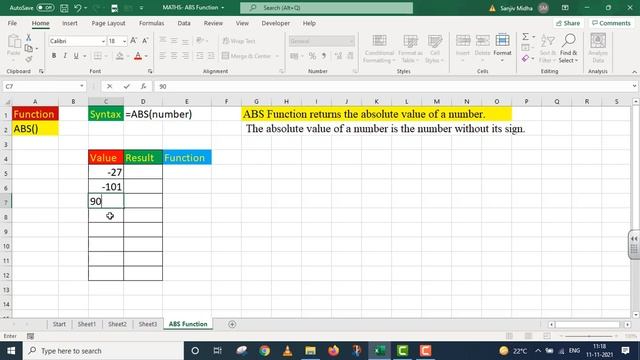This screenshot has height=360, width=640.
Task: Open the underline style dropdown arrow
Action: (84, 56)
